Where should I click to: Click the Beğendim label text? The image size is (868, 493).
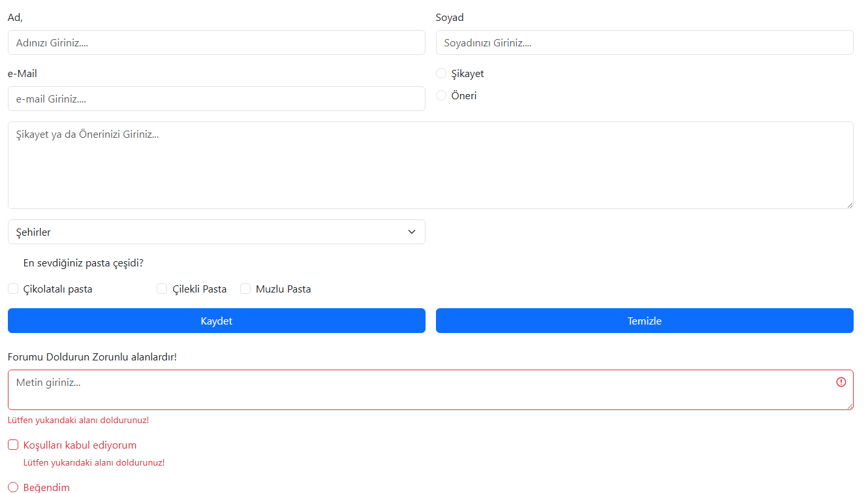pos(46,487)
